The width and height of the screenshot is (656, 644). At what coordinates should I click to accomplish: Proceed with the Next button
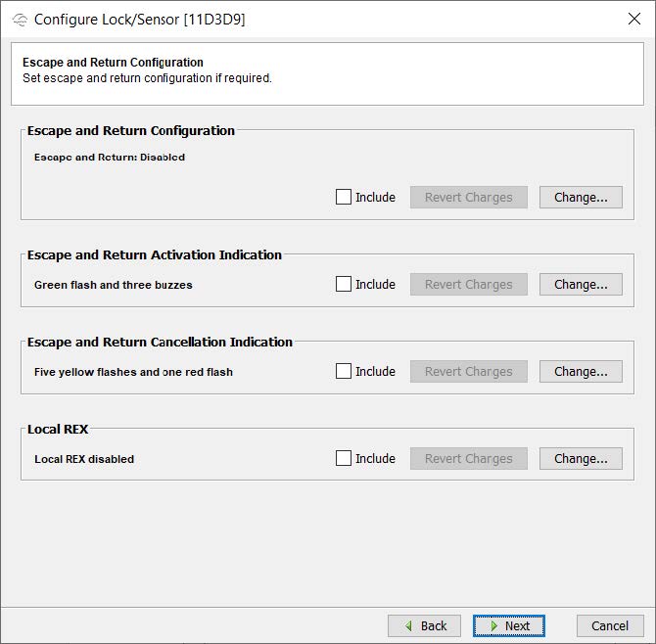(x=508, y=625)
